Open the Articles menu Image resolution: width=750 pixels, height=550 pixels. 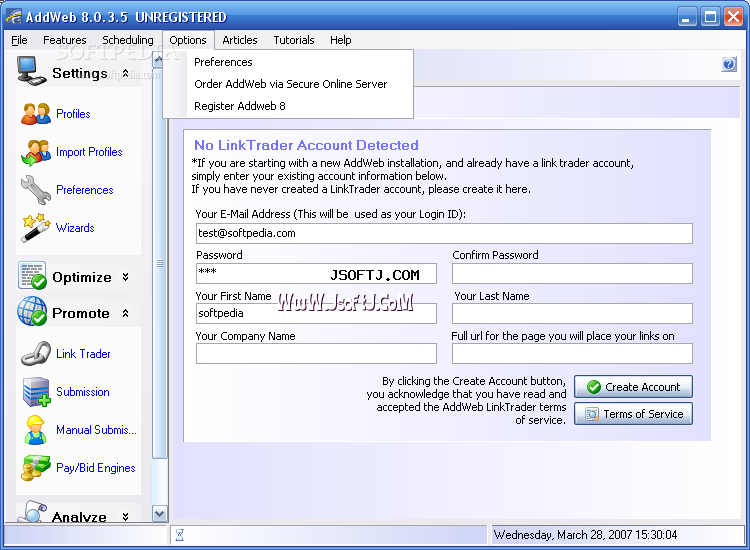[x=240, y=40]
